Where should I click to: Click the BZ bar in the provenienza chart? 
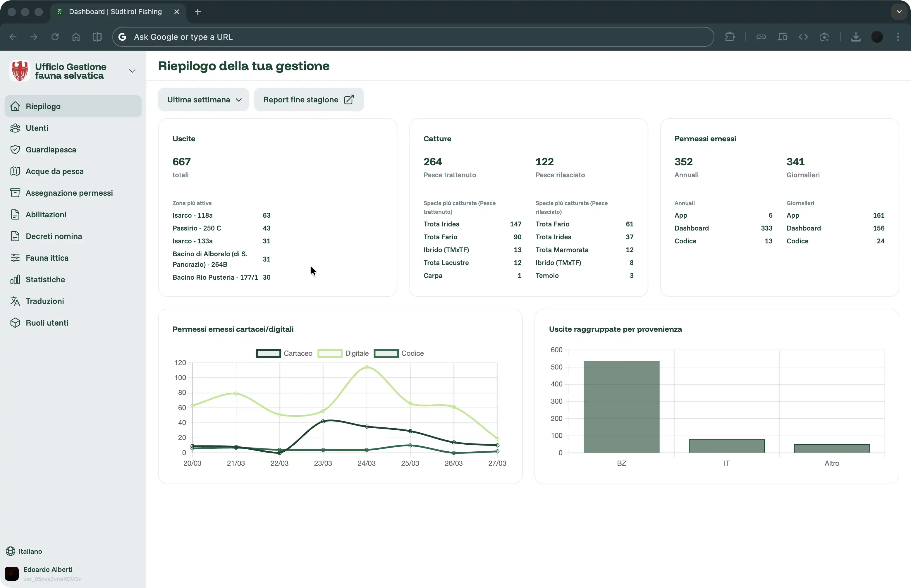tap(621, 407)
